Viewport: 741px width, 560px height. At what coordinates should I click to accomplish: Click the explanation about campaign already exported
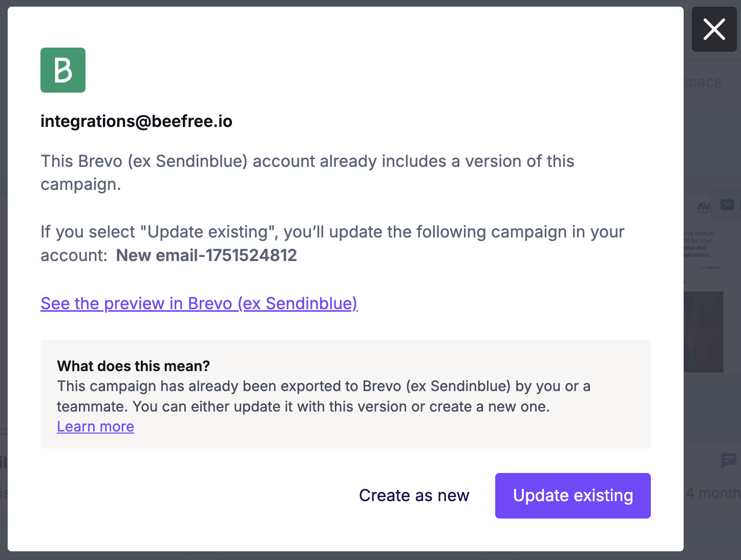point(324,396)
